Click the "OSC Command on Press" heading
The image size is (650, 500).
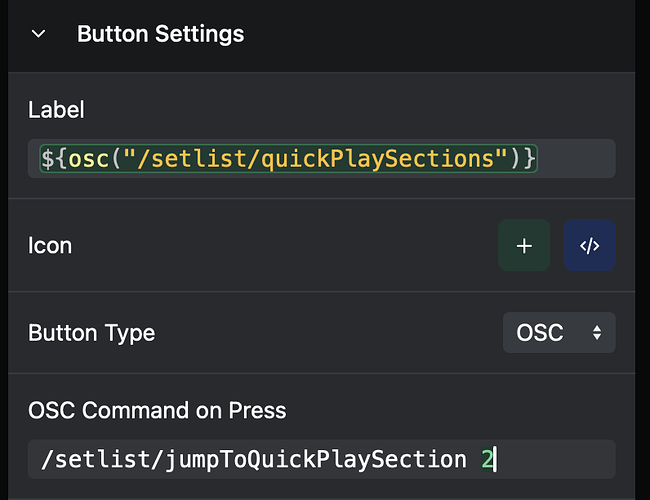tap(157, 410)
